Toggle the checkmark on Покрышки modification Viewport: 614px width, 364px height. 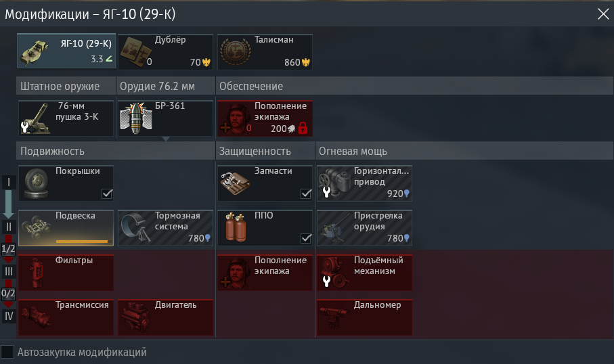coord(107,194)
